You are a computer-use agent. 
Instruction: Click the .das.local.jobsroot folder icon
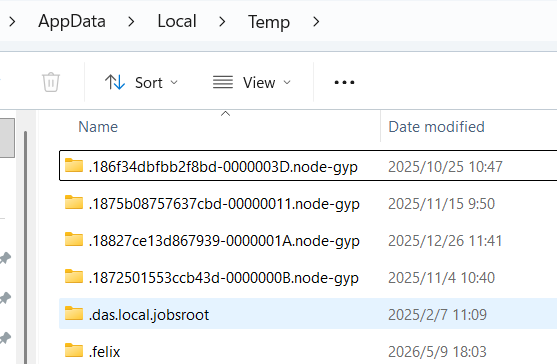74,313
